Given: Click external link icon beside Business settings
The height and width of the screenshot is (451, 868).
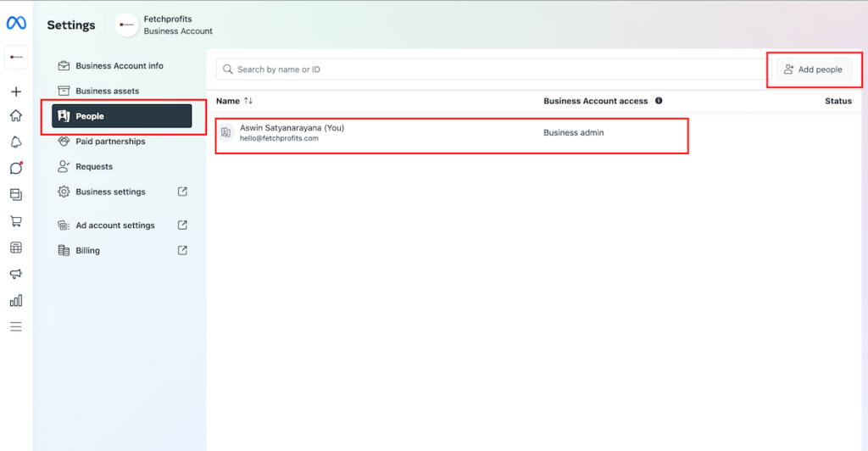Looking at the screenshot, I should (x=182, y=192).
